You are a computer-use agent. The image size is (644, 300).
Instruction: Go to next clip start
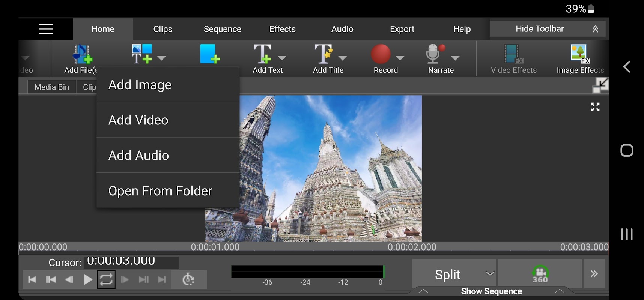[x=143, y=279]
